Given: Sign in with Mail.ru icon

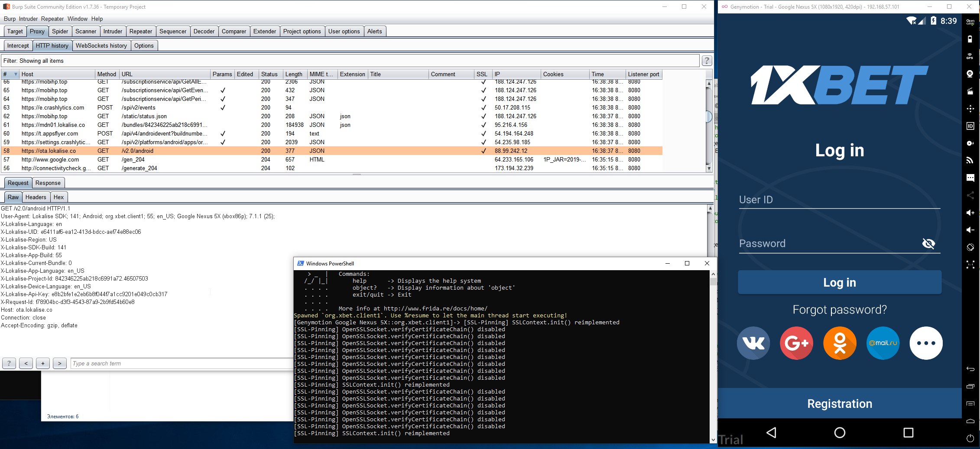Looking at the screenshot, I should click(x=883, y=343).
